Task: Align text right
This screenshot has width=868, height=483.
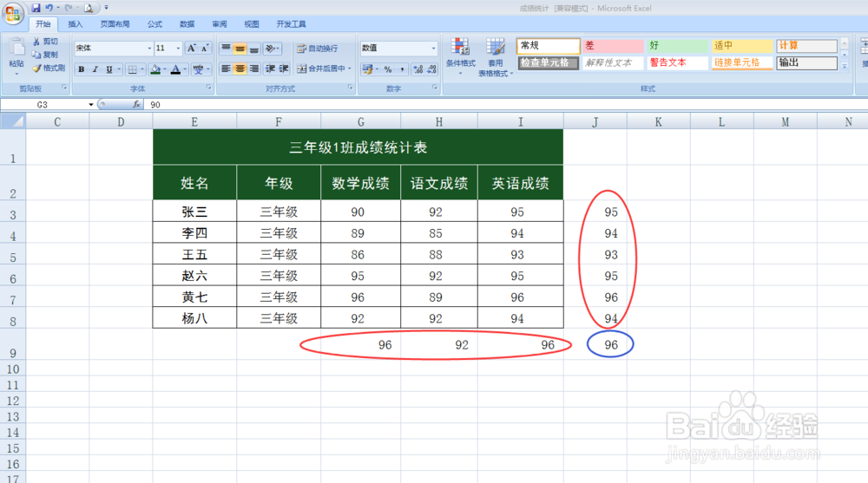Action: pyautogui.click(x=253, y=69)
